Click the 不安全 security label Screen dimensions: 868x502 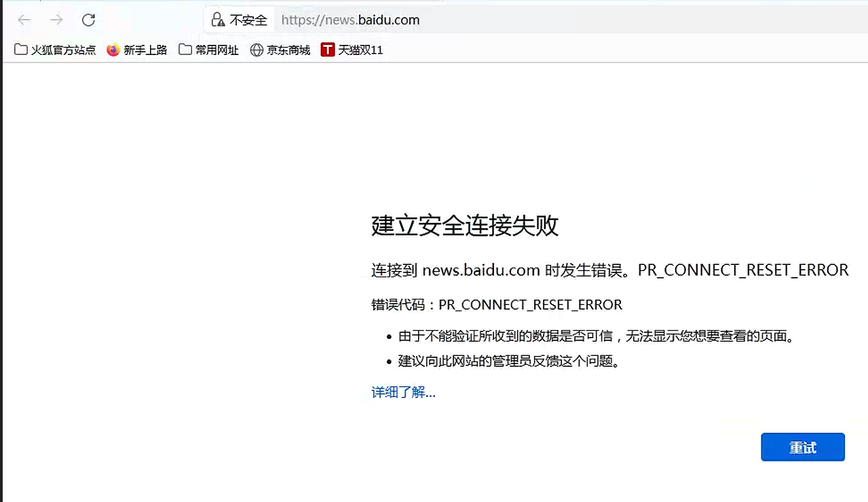tap(248, 20)
